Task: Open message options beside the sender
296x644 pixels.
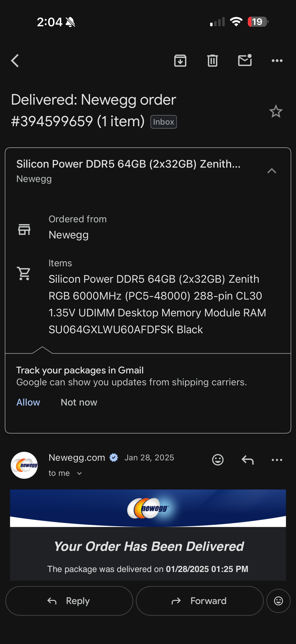Action: point(277,460)
